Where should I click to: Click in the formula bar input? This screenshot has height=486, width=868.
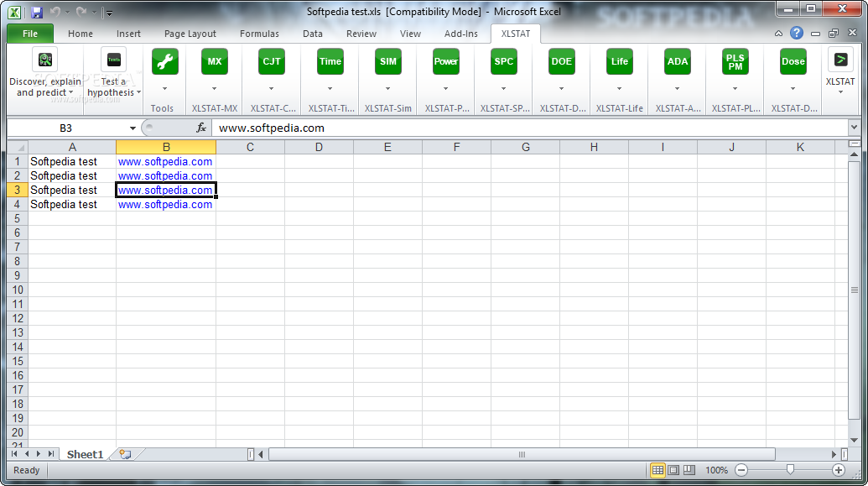[x=528, y=128]
